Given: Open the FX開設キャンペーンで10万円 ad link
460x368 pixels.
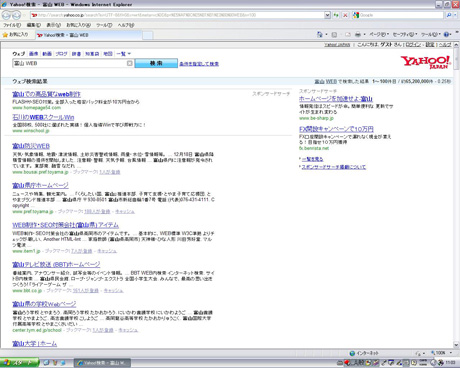Looking at the screenshot, I should pos(336,129).
